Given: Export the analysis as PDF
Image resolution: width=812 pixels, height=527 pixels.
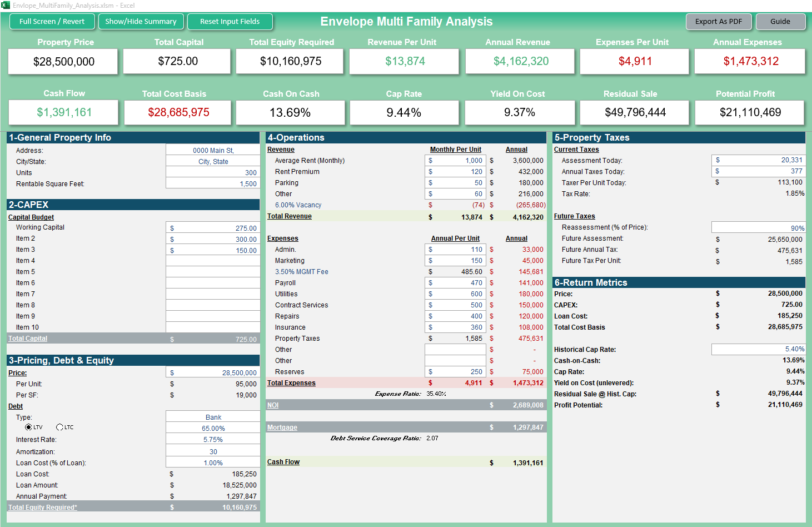Looking at the screenshot, I should point(718,22).
